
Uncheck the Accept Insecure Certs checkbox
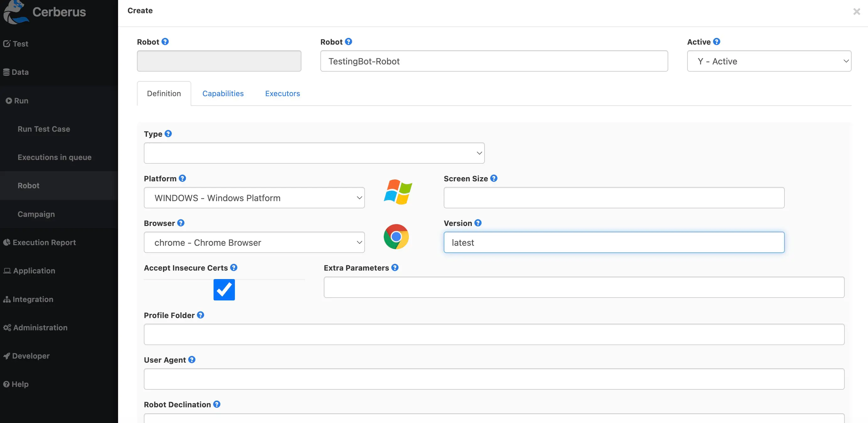pos(224,290)
